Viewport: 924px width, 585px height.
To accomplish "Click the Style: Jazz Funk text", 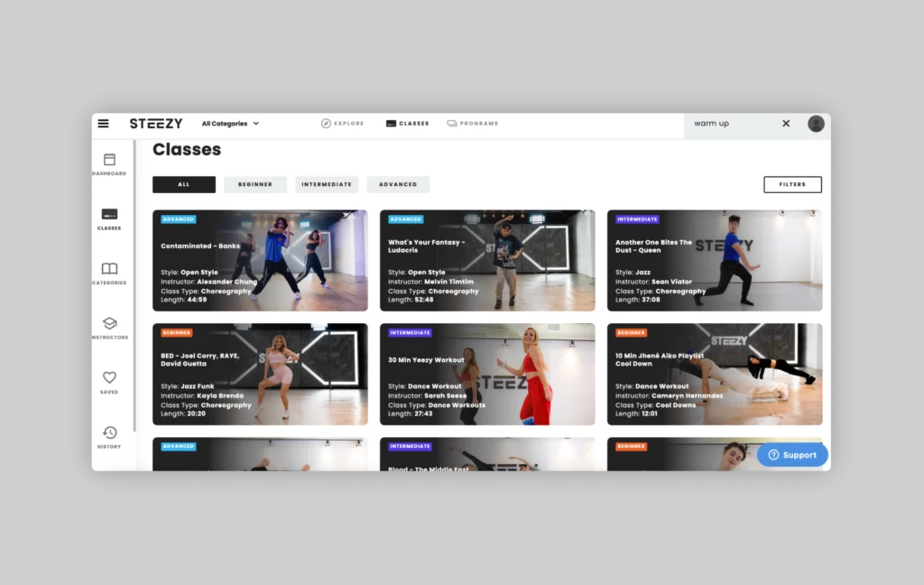I will [x=188, y=386].
